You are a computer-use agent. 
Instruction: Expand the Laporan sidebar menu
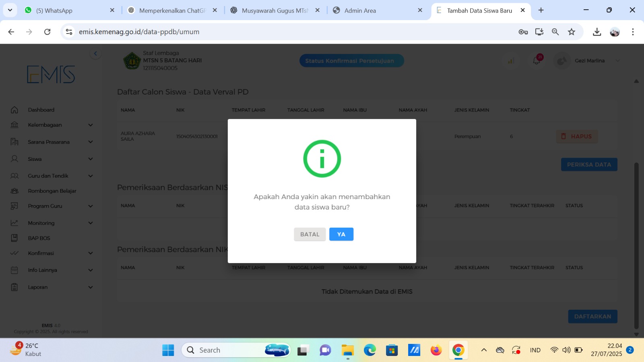[91, 287]
